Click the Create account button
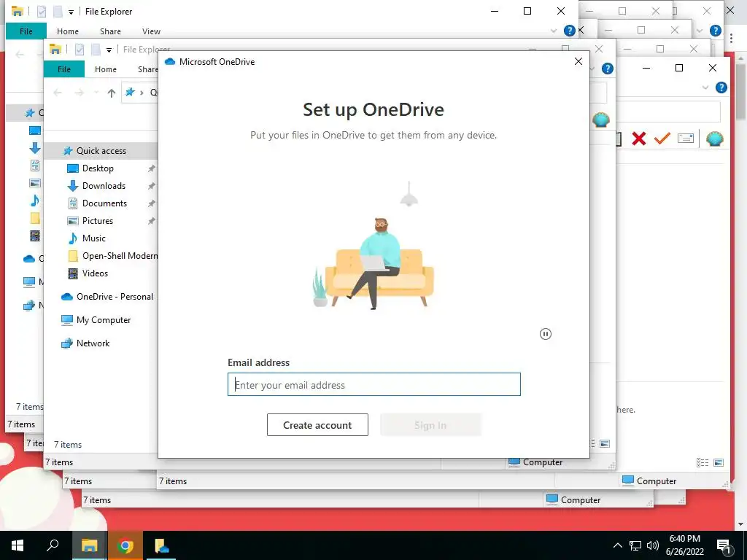The width and height of the screenshot is (747, 560). (317, 425)
